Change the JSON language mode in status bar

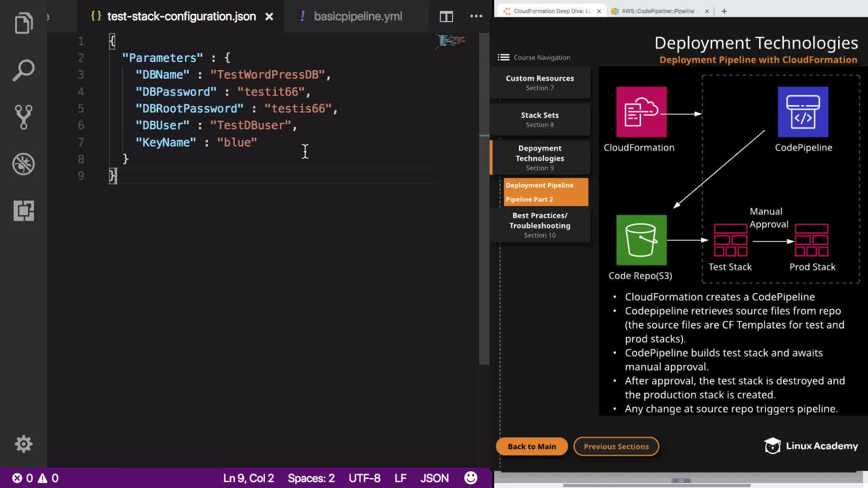(434, 478)
